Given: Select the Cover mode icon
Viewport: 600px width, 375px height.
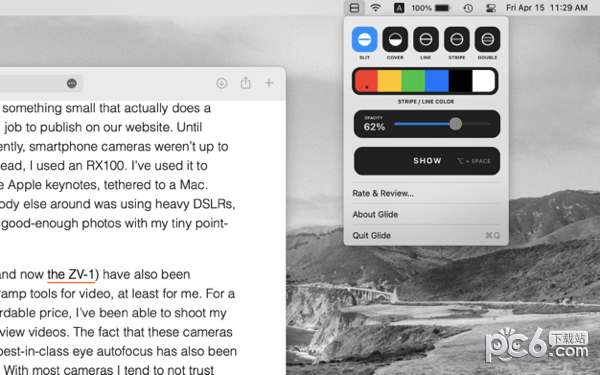Looking at the screenshot, I should (x=395, y=39).
